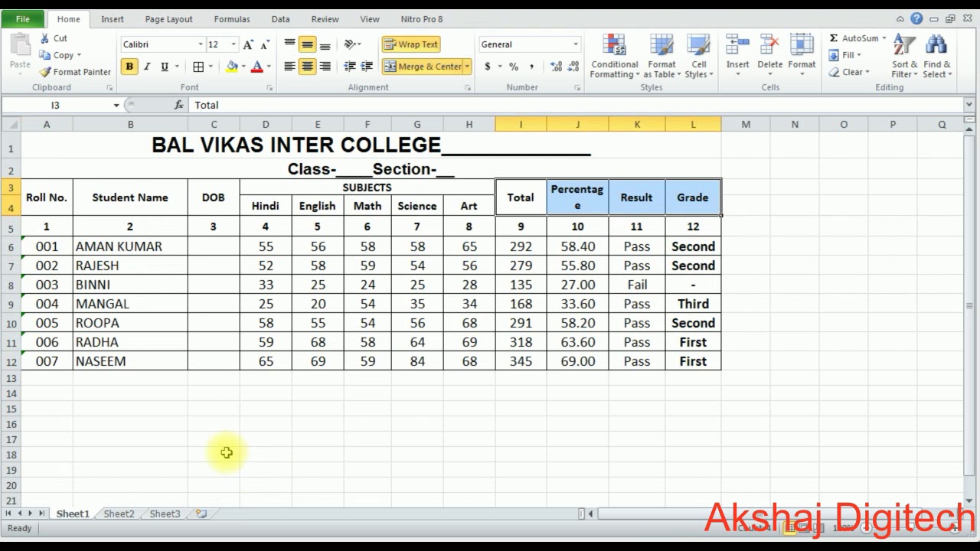
Task: Apply red font color A
Action: pos(257,67)
